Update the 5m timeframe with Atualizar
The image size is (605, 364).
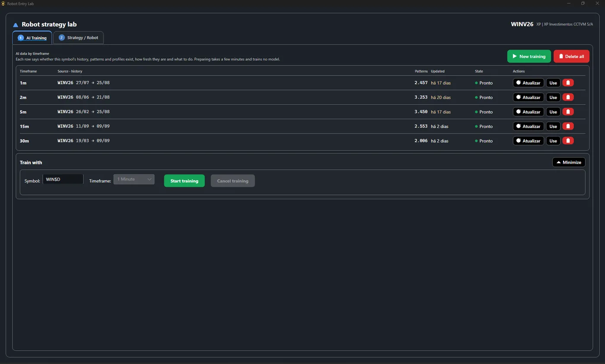528,111
